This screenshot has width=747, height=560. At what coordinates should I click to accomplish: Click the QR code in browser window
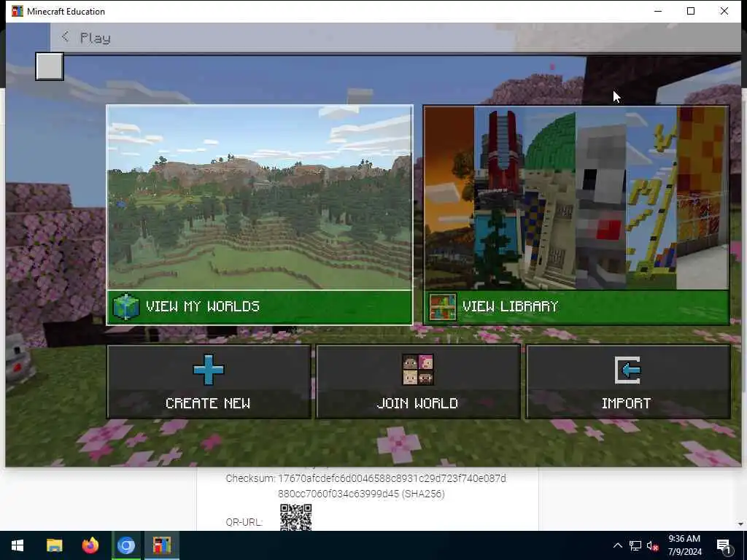pos(296,517)
